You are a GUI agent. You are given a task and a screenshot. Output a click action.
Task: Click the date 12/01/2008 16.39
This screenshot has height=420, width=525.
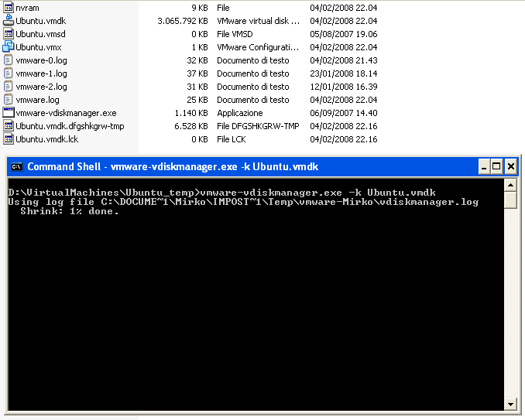pyautogui.click(x=344, y=87)
